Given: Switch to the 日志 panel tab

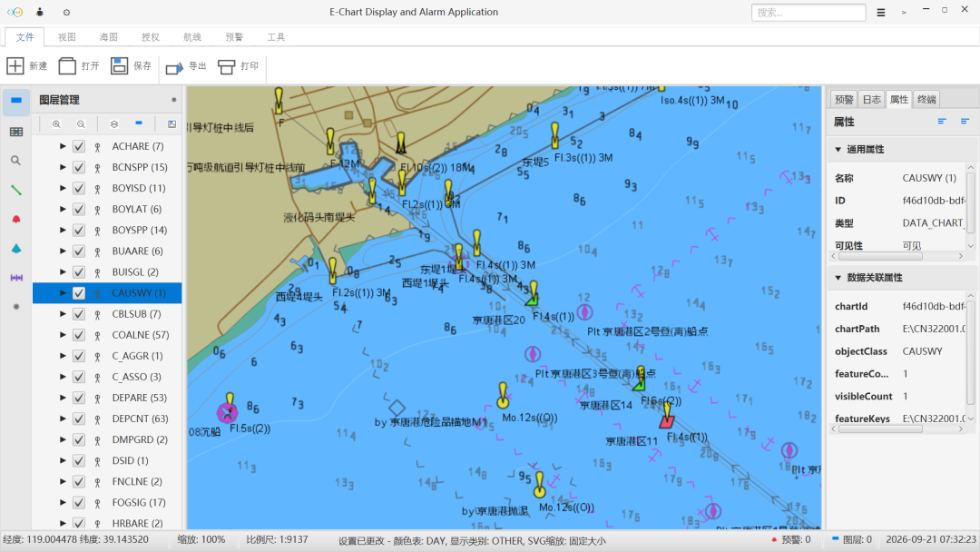Looking at the screenshot, I should 871,99.
